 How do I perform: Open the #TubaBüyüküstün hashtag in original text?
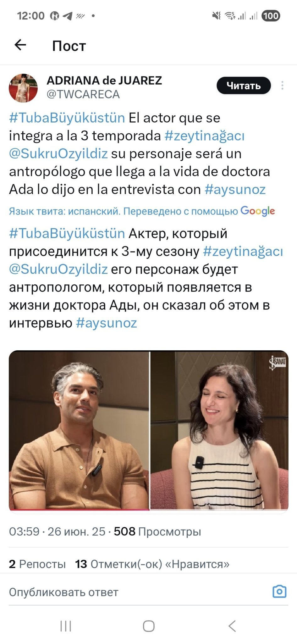pyautogui.click(x=67, y=118)
